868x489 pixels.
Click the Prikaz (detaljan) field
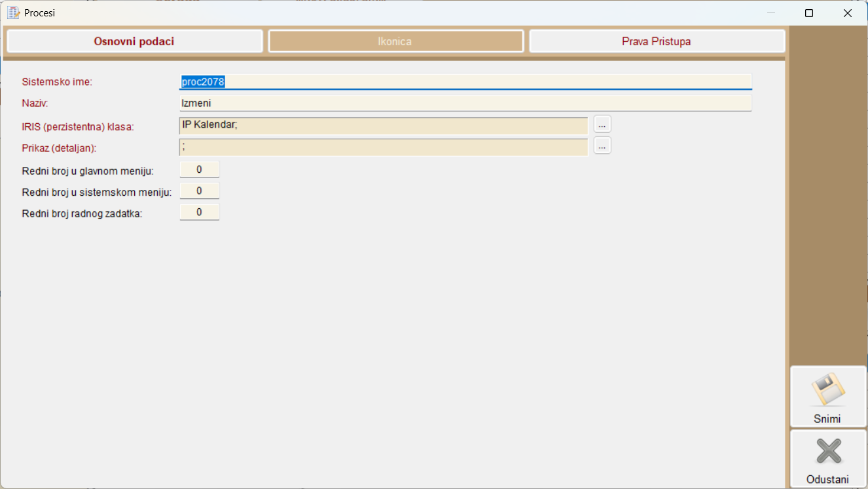coord(384,147)
